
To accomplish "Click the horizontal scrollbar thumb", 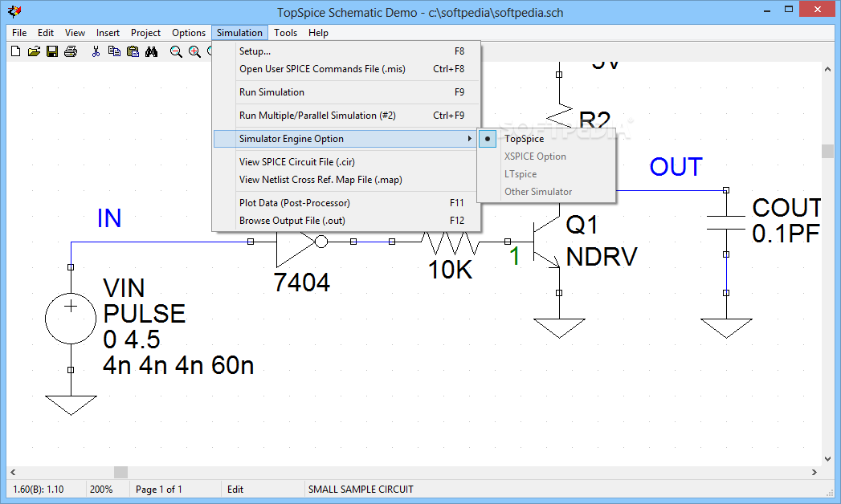I will click(x=120, y=472).
